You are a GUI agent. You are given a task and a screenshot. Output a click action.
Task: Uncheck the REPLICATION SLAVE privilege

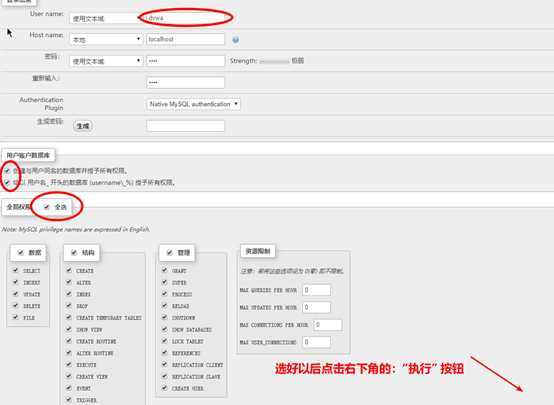point(165,376)
